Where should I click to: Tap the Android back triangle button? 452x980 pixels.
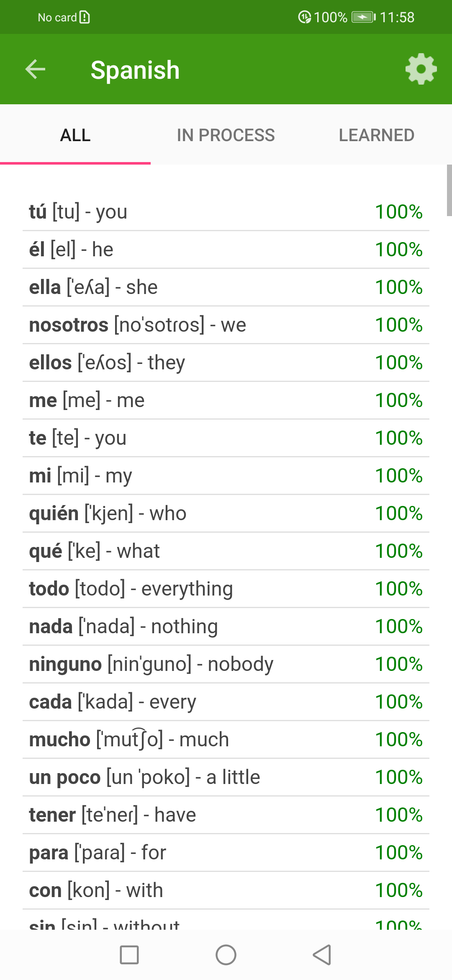[322, 955]
